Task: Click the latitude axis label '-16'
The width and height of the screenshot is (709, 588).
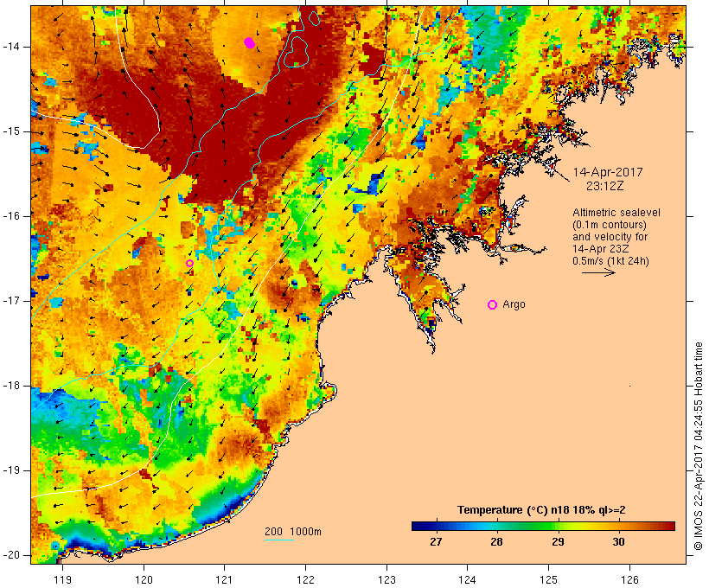Action: pos(11,216)
